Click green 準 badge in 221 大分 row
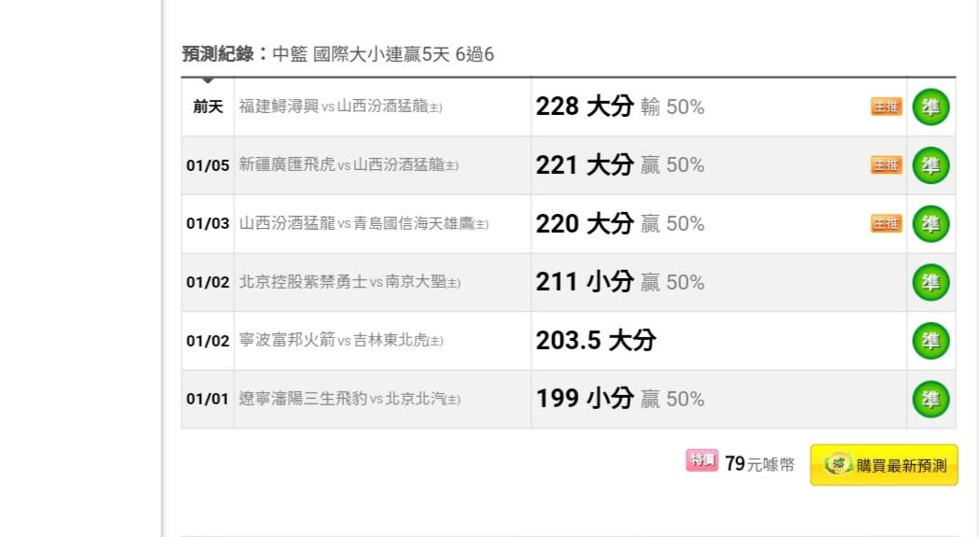The image size is (980, 537). point(930,165)
